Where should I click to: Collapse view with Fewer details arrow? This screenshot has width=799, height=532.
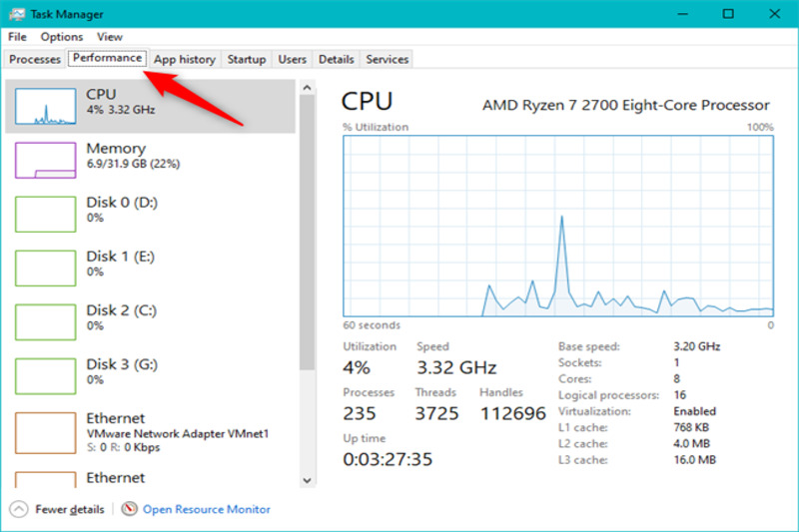tap(20, 509)
